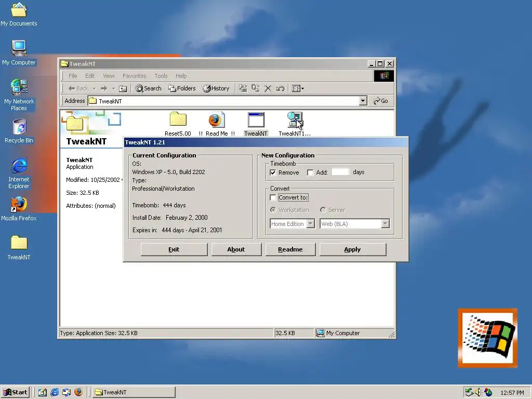Open the Home Edition dropdown
The width and height of the screenshot is (532, 399).
pyautogui.click(x=292, y=224)
